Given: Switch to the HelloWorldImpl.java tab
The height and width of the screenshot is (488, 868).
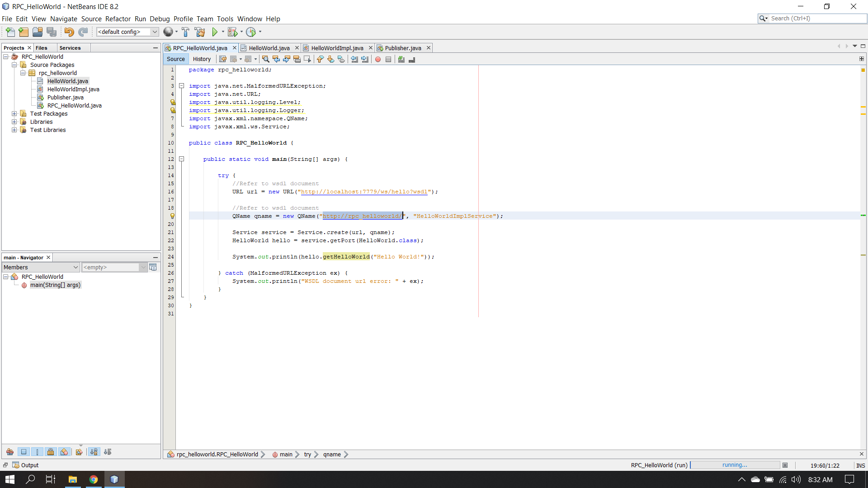Looking at the screenshot, I should (337, 48).
